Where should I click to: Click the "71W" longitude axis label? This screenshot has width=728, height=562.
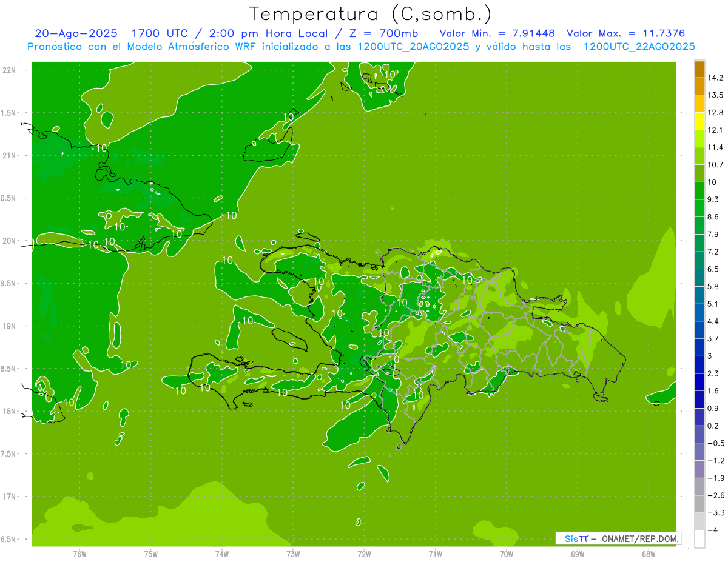pos(435,554)
